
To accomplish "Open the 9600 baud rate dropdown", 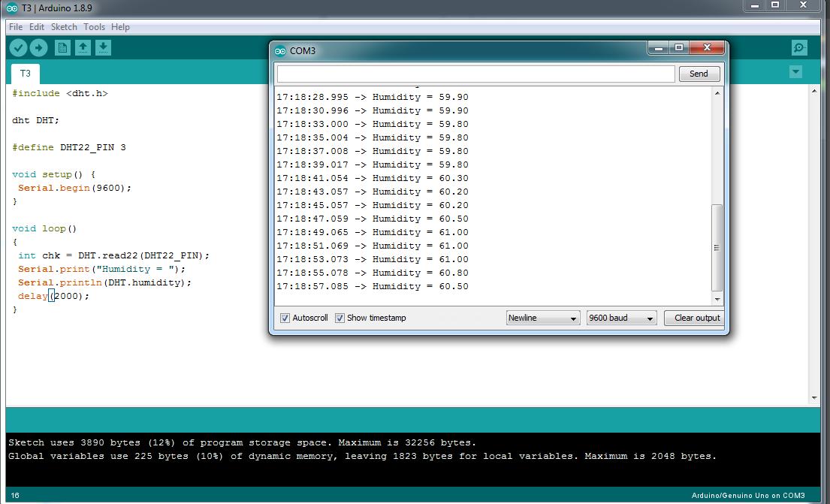I will [621, 318].
